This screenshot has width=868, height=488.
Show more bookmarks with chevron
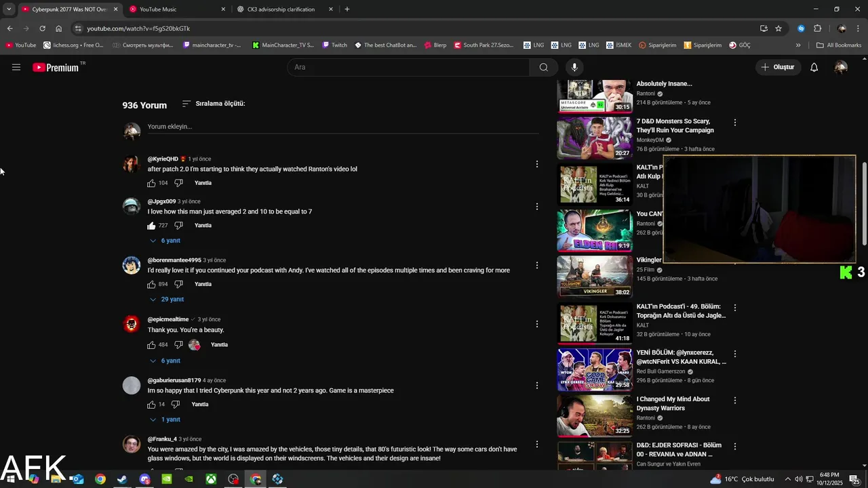(x=798, y=45)
